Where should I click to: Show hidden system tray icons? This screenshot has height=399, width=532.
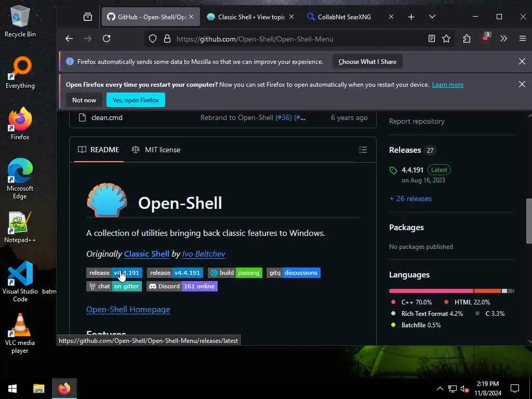[440, 389]
